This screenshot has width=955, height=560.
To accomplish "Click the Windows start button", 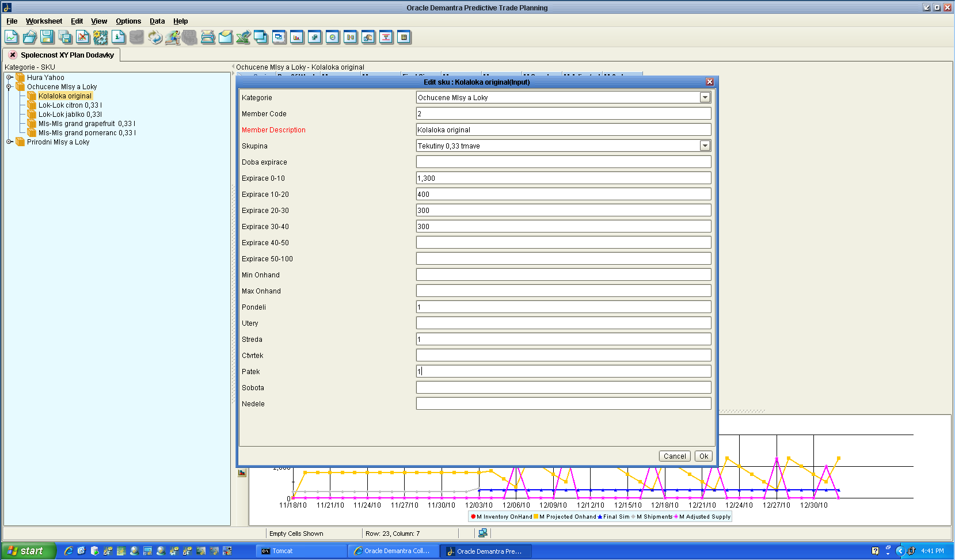I will (x=28, y=551).
